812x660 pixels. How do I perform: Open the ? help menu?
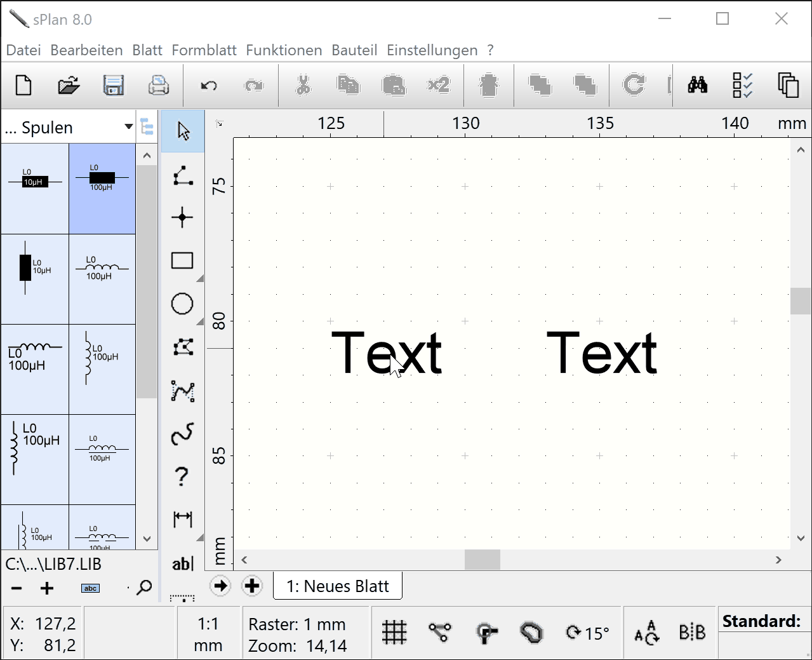tap(490, 50)
